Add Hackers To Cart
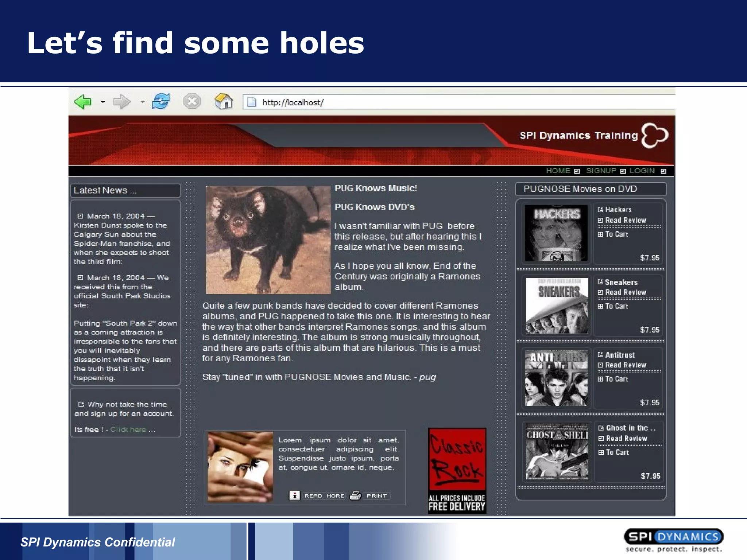The height and width of the screenshot is (560, 747). click(x=616, y=234)
